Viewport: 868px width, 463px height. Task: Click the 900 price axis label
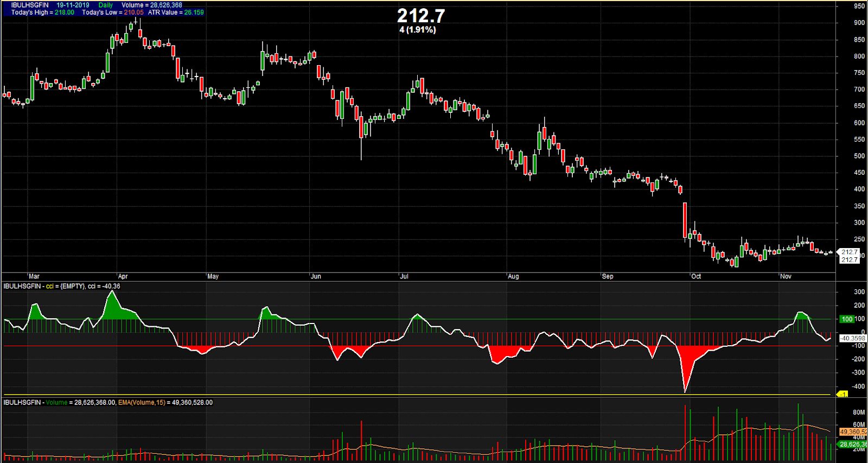tap(859, 23)
